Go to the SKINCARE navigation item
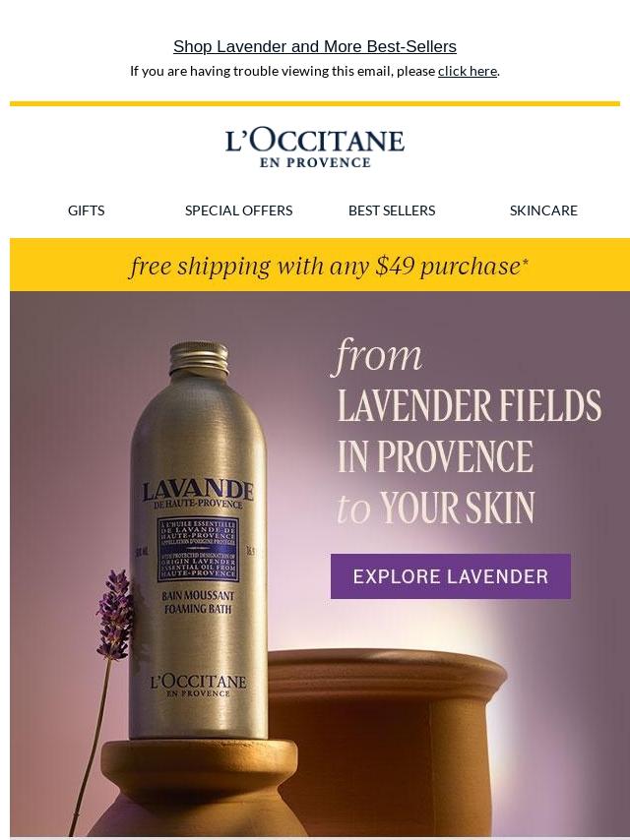Screen dimensions: 630x840 tap(543, 210)
